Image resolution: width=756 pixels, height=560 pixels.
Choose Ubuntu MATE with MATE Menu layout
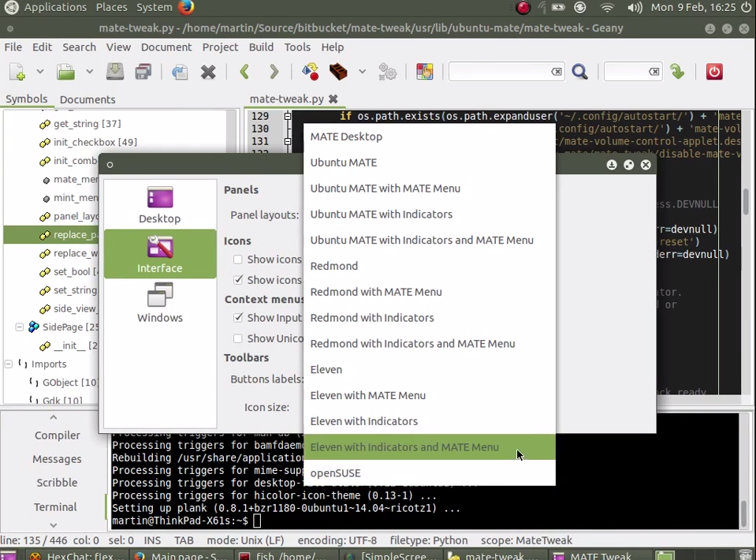[x=430, y=189]
